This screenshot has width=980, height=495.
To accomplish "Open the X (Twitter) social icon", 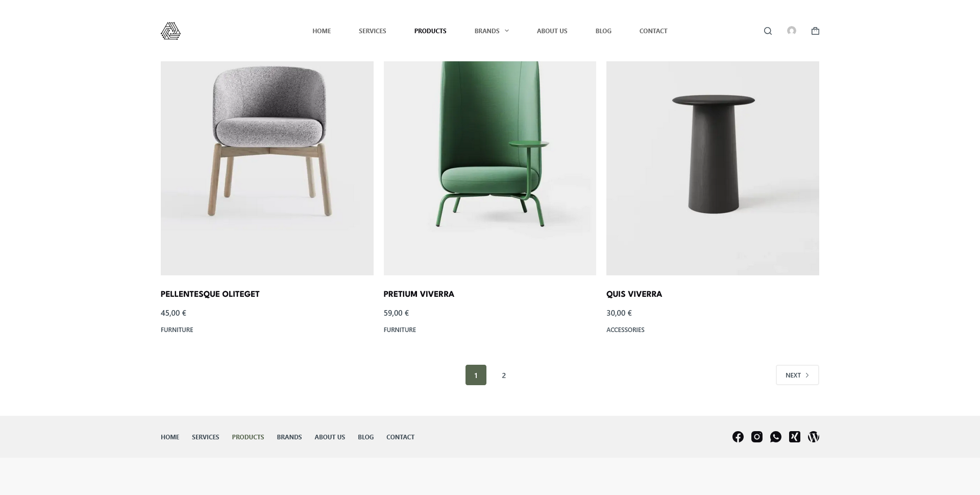I will (795, 437).
